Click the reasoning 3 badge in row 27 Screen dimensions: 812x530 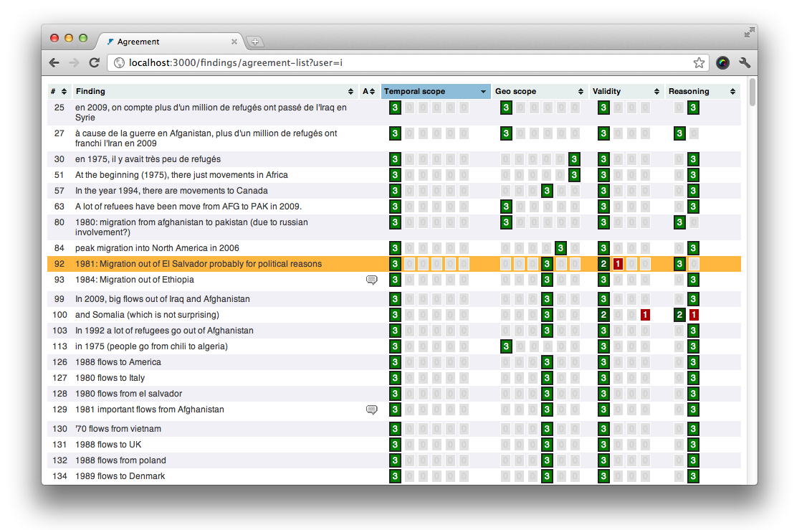click(679, 133)
